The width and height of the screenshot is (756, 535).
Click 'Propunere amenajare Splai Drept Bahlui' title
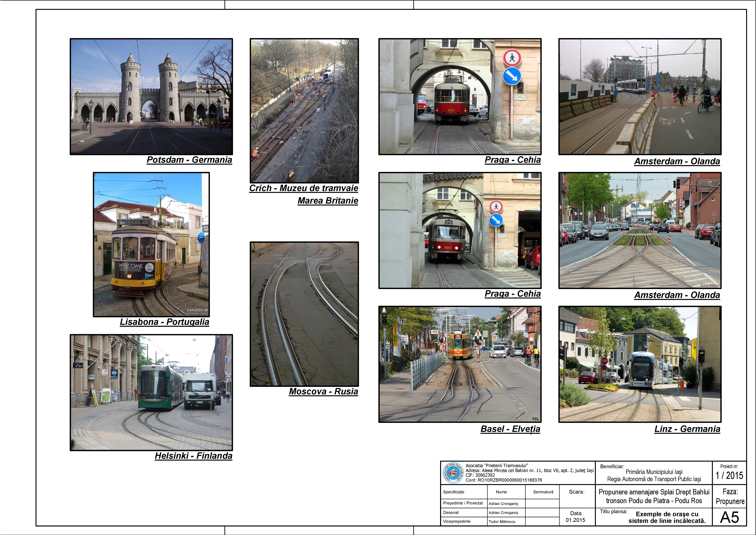pyautogui.click(x=654, y=492)
